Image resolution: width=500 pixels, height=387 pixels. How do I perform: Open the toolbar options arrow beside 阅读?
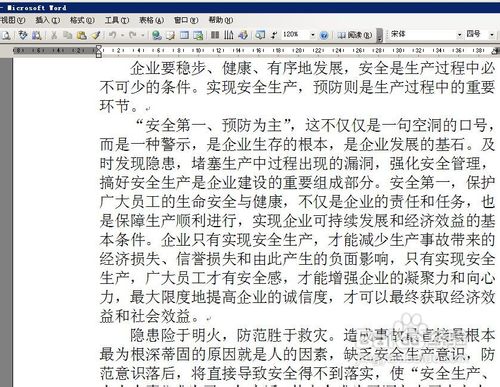pyautogui.click(x=379, y=36)
